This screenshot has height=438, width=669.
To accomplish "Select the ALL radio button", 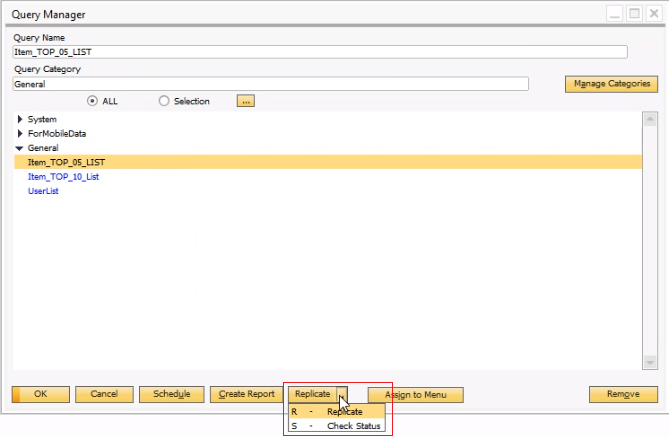I will click(93, 101).
